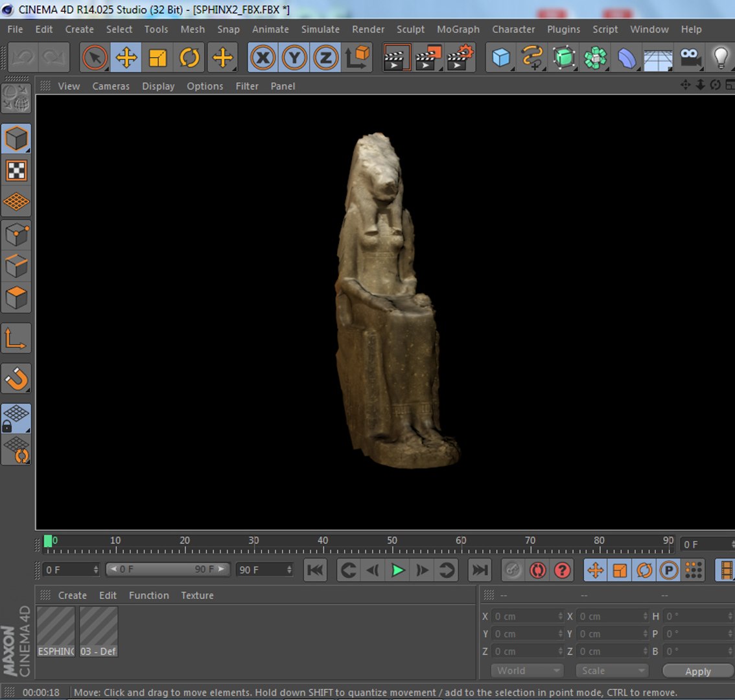Click the preview range slider bar
The width and height of the screenshot is (735, 700).
[168, 569]
